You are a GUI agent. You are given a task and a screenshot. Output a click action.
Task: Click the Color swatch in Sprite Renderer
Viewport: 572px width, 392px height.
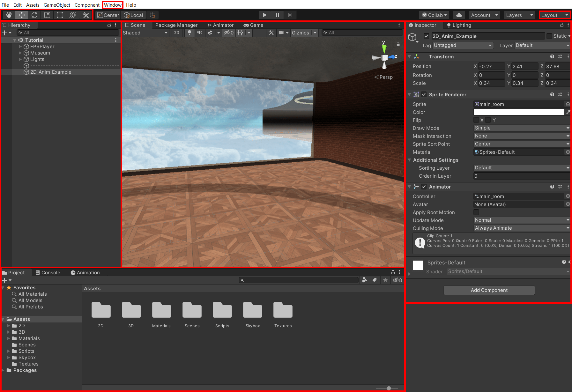518,112
